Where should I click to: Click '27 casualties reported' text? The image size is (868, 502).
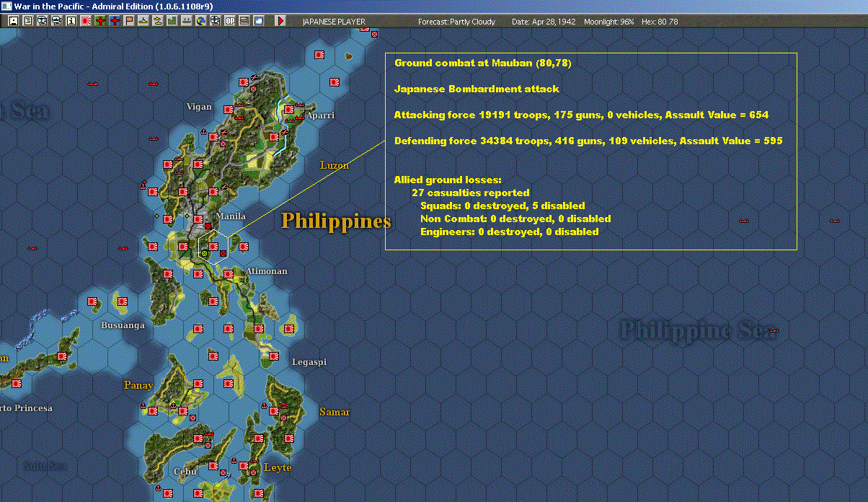[470, 193]
